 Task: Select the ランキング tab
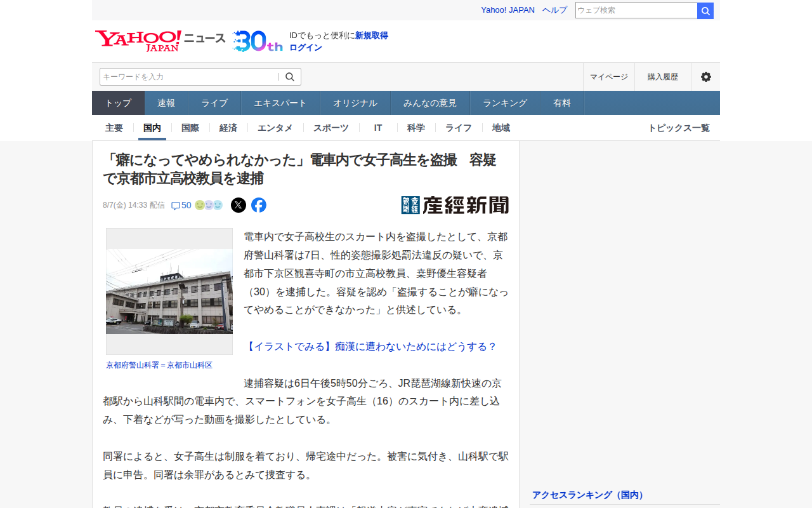click(x=505, y=103)
